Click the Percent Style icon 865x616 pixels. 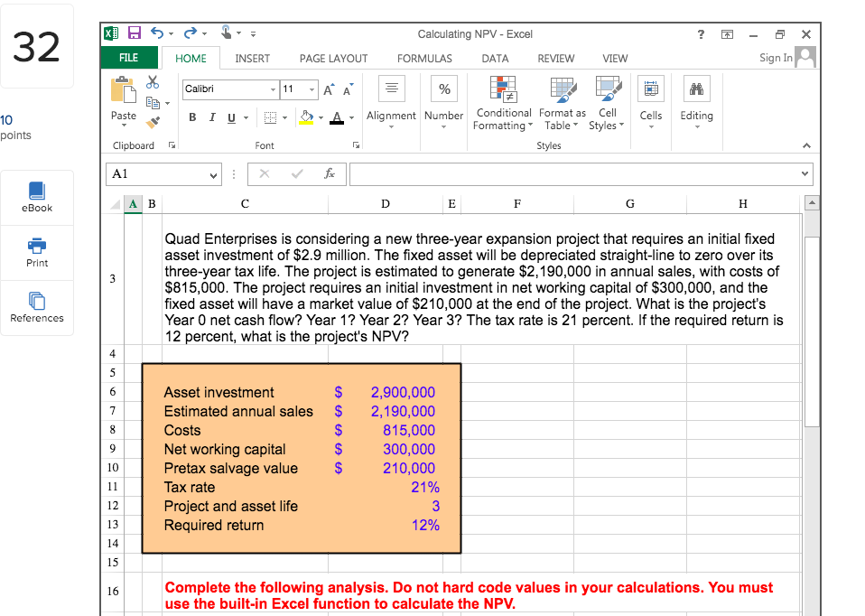(443, 89)
